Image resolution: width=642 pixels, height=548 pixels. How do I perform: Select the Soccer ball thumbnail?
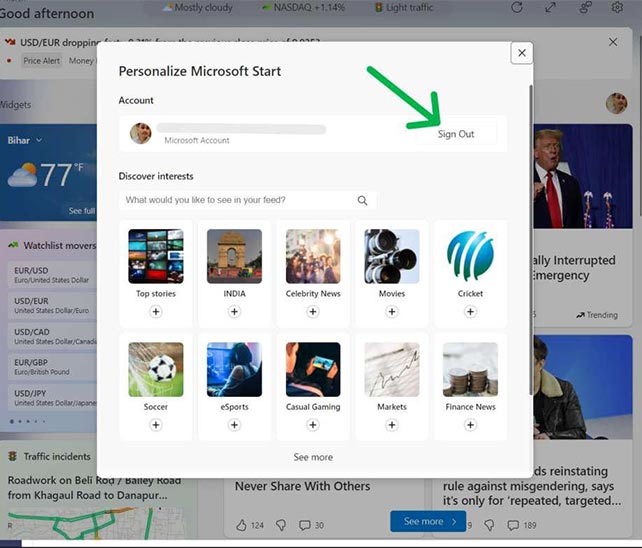[156, 369]
